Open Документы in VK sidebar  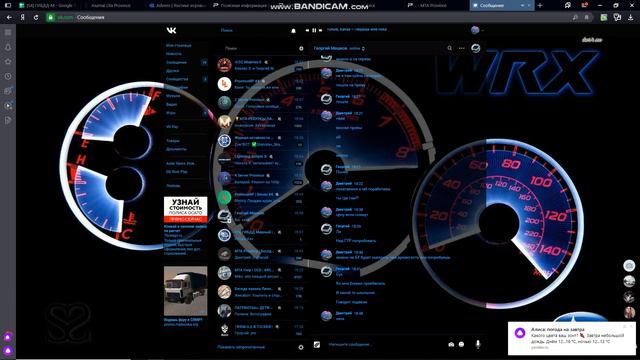[176, 149]
